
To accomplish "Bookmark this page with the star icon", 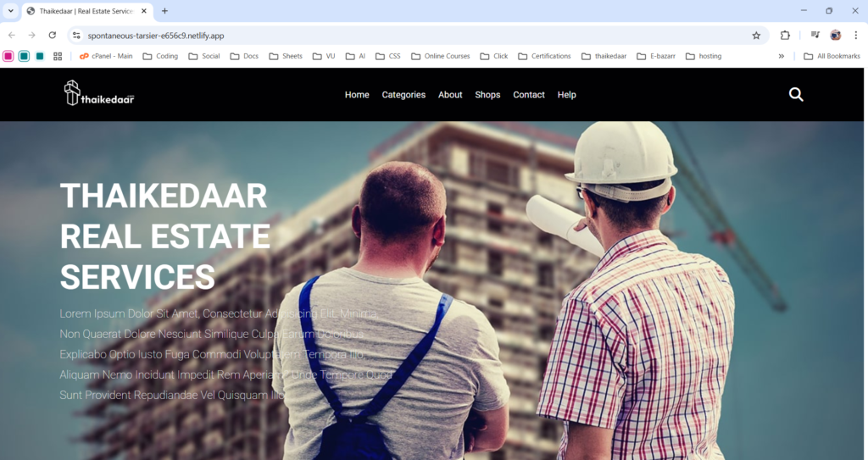I will point(756,36).
